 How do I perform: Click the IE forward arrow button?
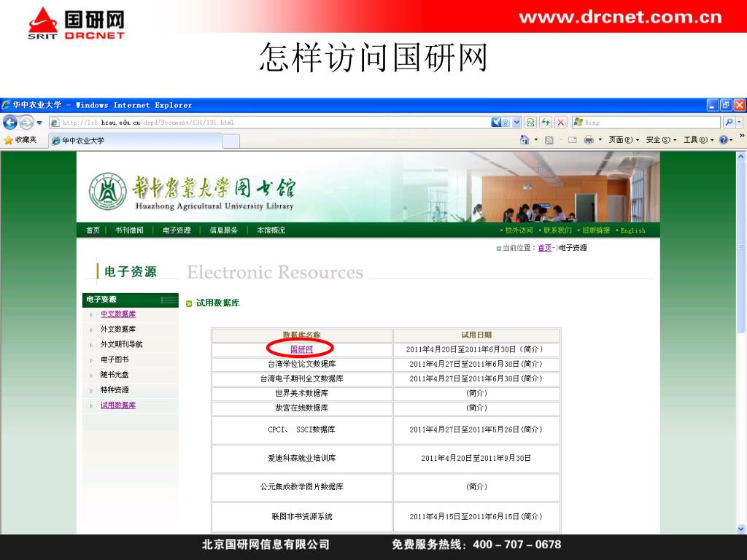point(27,122)
